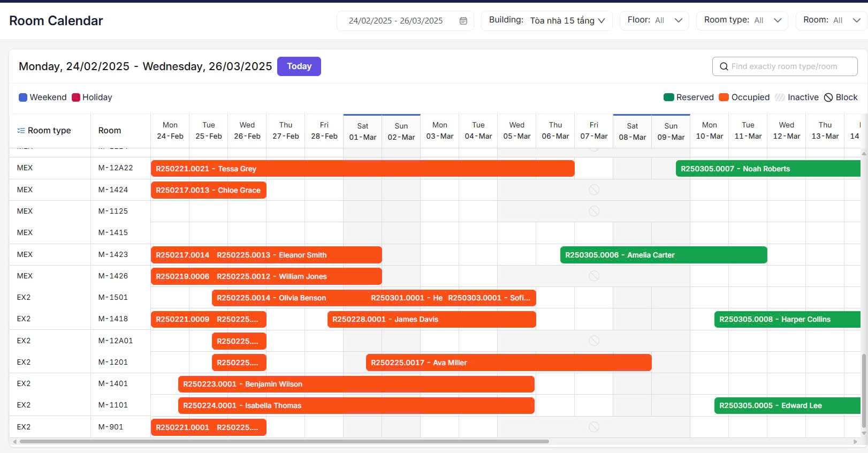The height and width of the screenshot is (453, 868).
Task: Click the Weekend blue legend swatch
Action: (x=23, y=97)
